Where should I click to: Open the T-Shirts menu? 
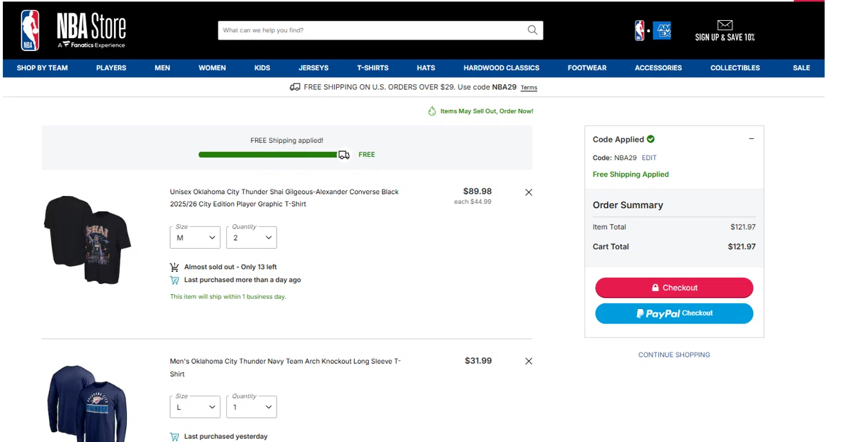coord(373,68)
